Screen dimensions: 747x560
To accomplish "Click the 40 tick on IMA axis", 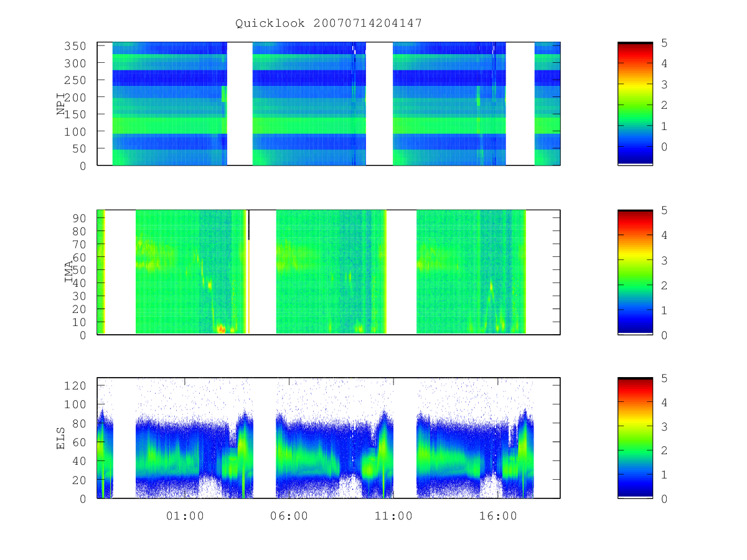I will 79,283.
